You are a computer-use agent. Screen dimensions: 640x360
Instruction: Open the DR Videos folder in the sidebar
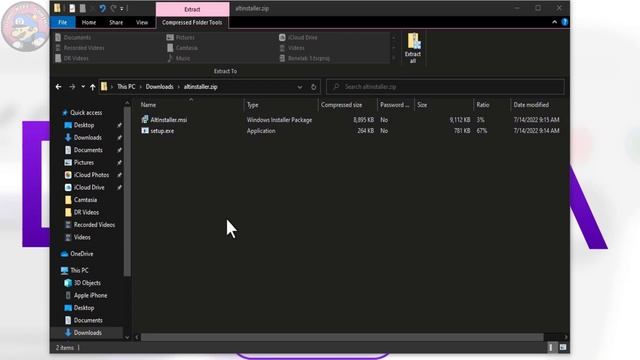86,212
